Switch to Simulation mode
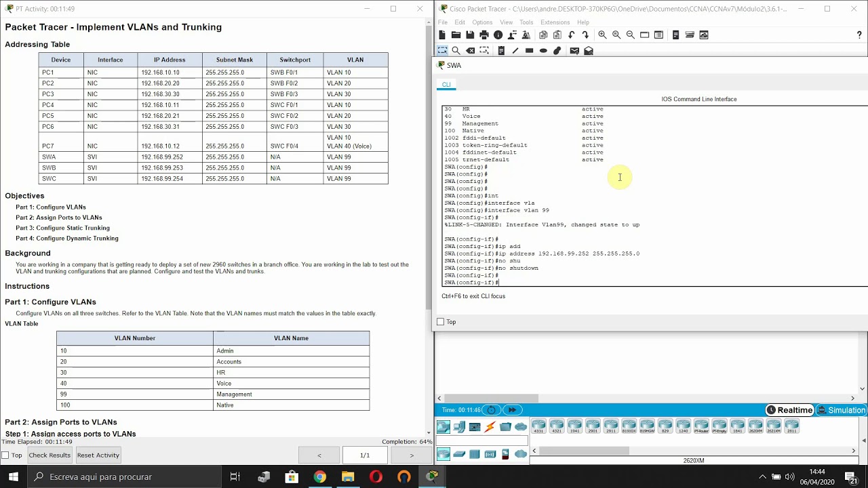 (841, 410)
